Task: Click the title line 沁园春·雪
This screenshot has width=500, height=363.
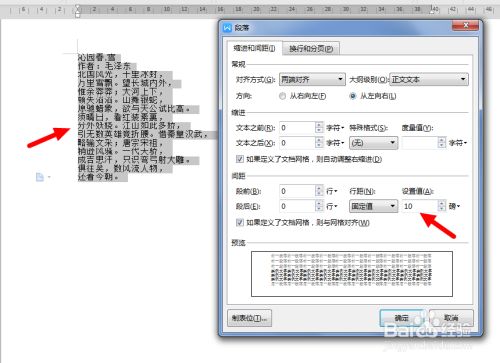Action: click(x=97, y=57)
